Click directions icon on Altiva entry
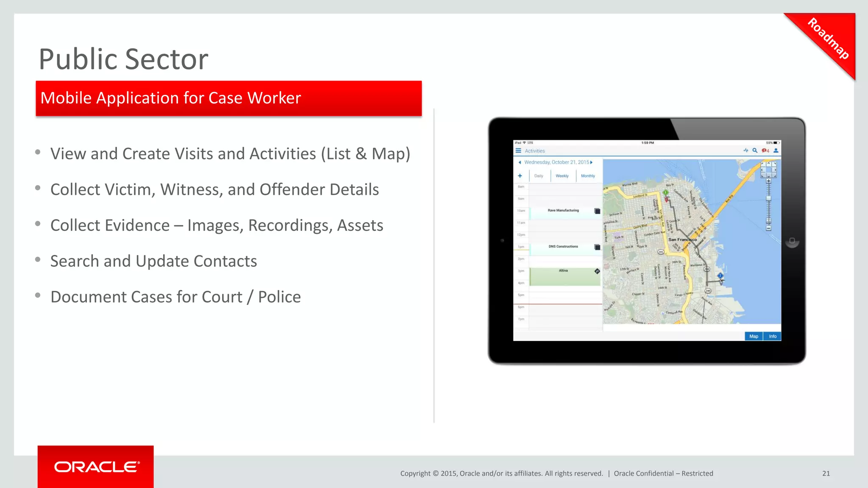Viewport: 868px width, 488px height. [x=597, y=271]
